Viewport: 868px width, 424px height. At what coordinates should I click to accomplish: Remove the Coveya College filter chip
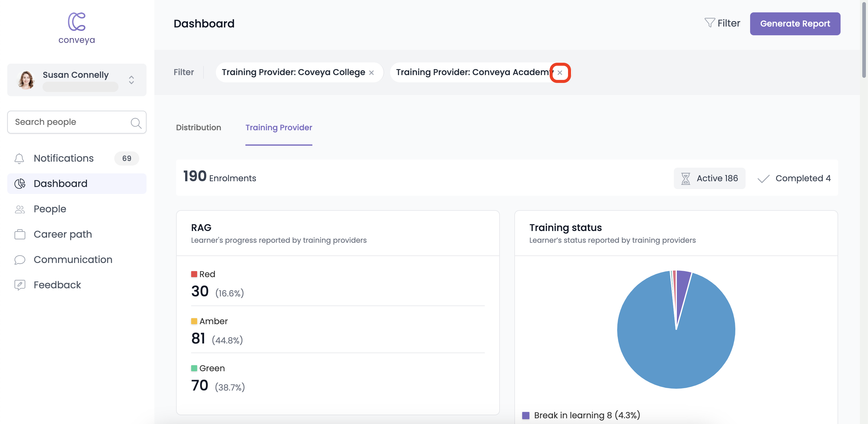click(x=371, y=72)
